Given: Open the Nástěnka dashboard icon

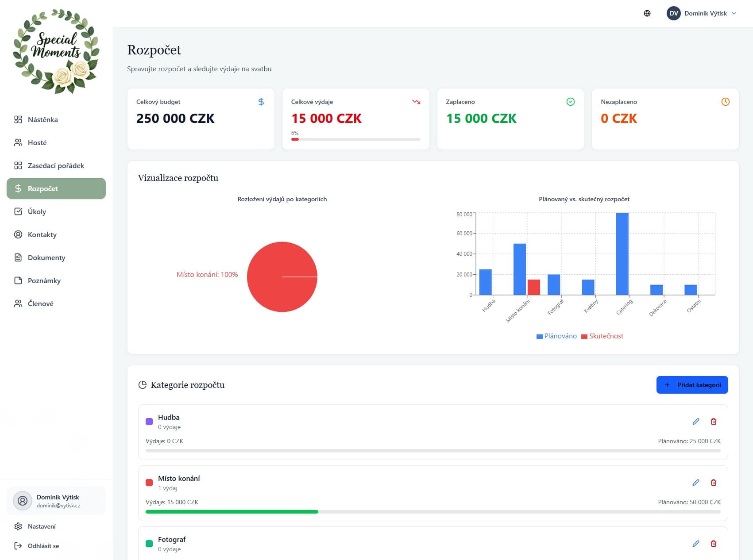Looking at the screenshot, I should 18,119.
